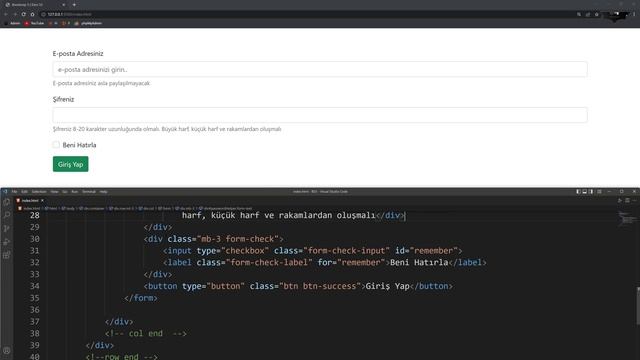Go back in browser history
The height and width of the screenshot is (360, 640).
point(6,14)
